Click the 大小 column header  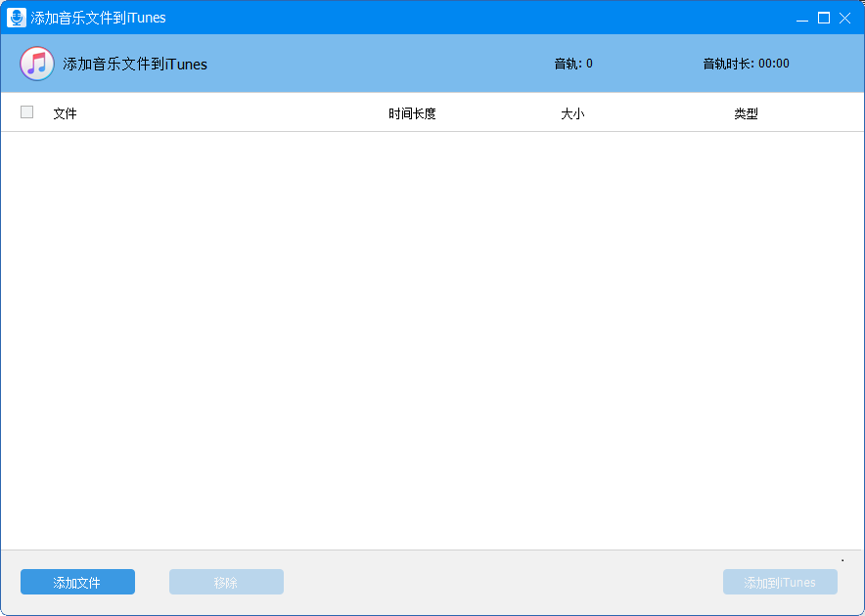tap(572, 113)
